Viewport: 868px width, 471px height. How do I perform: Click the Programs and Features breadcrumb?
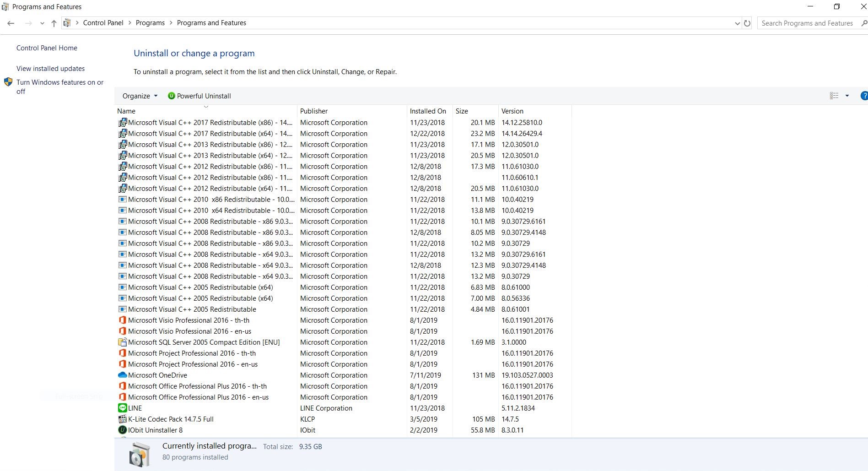pyautogui.click(x=211, y=23)
